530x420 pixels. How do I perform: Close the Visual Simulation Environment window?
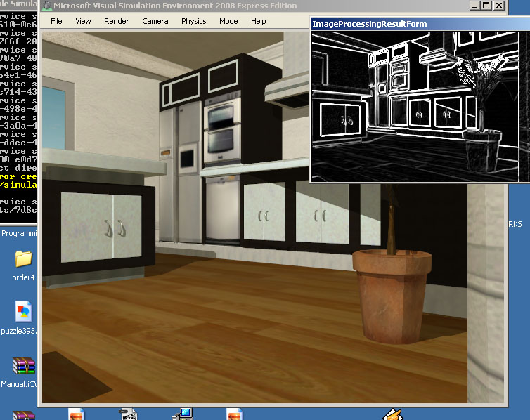(499, 6)
